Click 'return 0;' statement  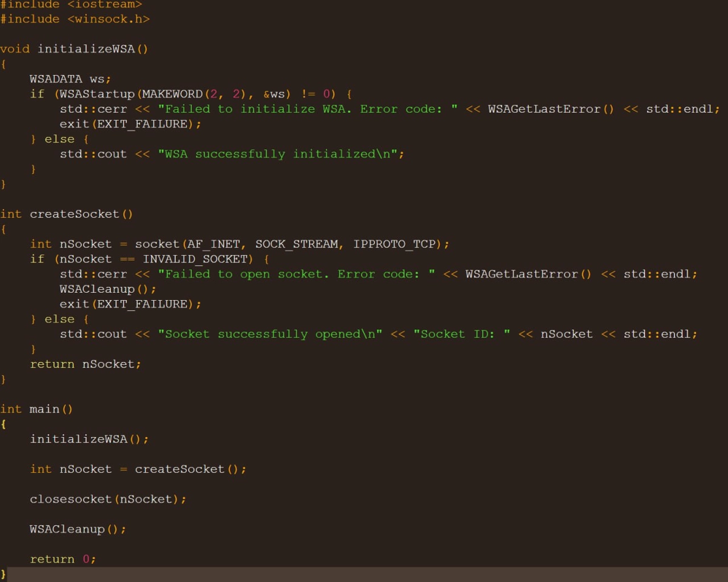coord(63,559)
